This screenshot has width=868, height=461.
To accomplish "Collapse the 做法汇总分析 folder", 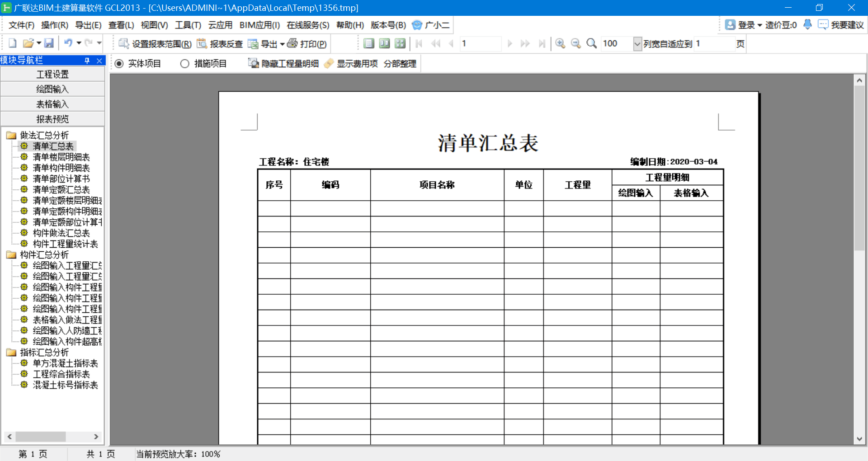I will point(11,135).
